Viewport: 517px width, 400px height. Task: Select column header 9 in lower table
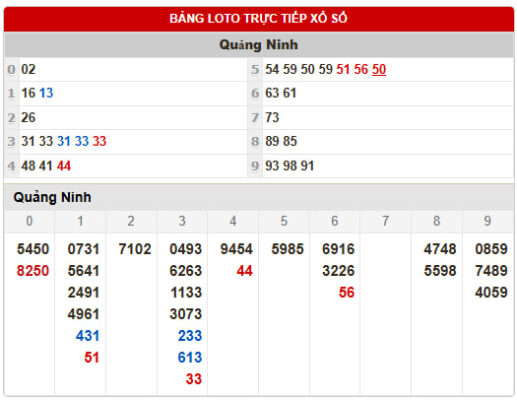click(x=487, y=221)
